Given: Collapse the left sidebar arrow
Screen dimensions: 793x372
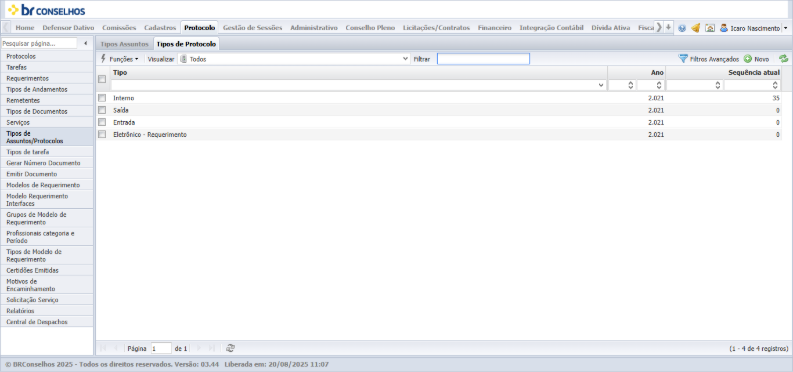Looking at the screenshot, I should (85, 43).
